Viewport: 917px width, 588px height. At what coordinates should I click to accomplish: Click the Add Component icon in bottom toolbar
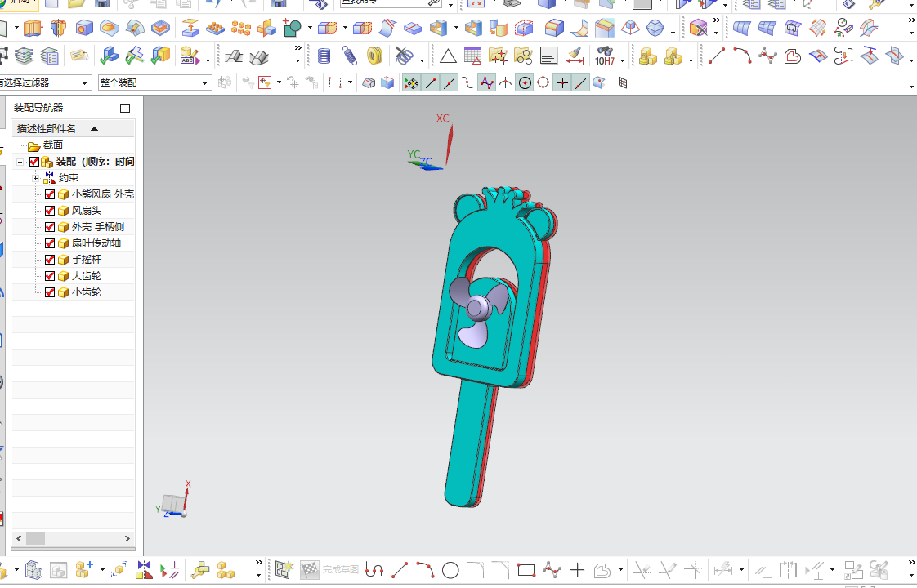83,569
